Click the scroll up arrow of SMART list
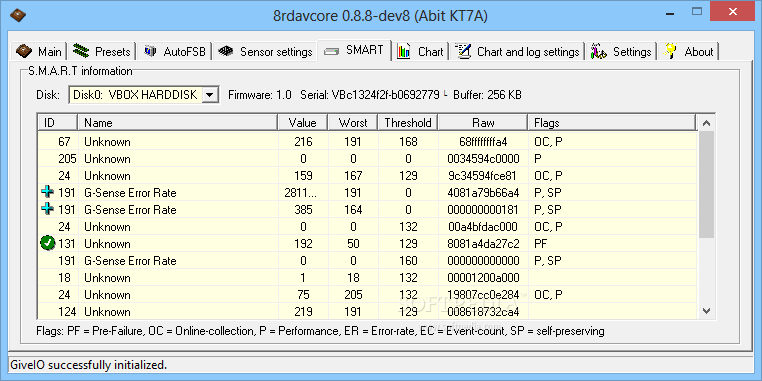Image resolution: width=762 pixels, height=381 pixels. [x=707, y=122]
